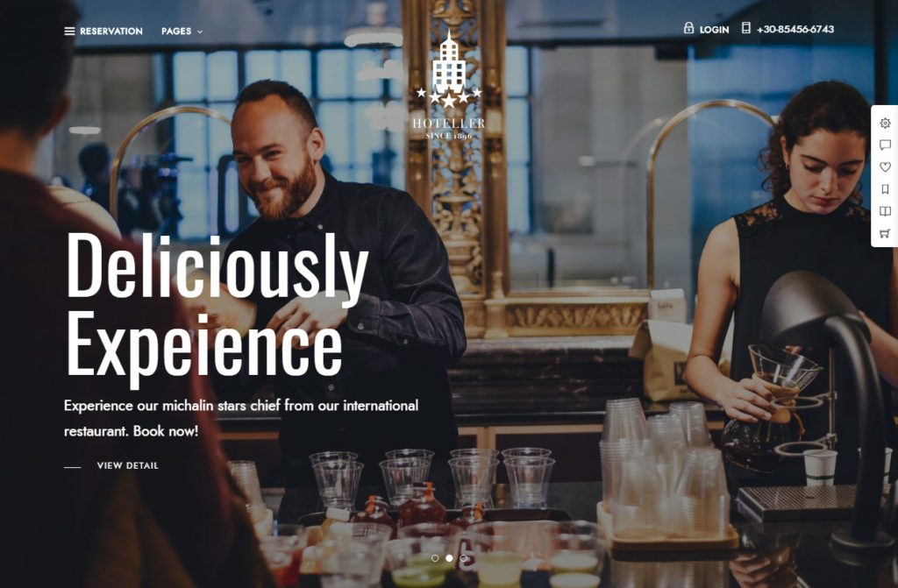This screenshot has height=588, width=898.
Task: Click the chat bubble icon
Action: click(x=885, y=145)
